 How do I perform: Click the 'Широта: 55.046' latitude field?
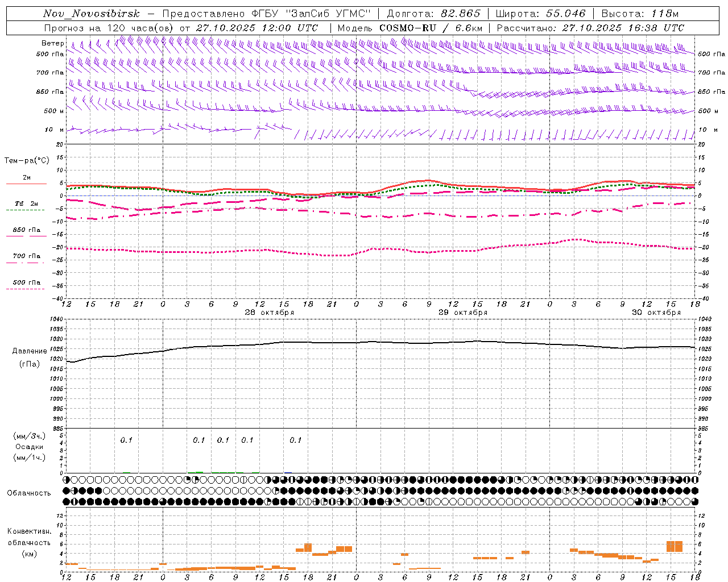pos(540,14)
